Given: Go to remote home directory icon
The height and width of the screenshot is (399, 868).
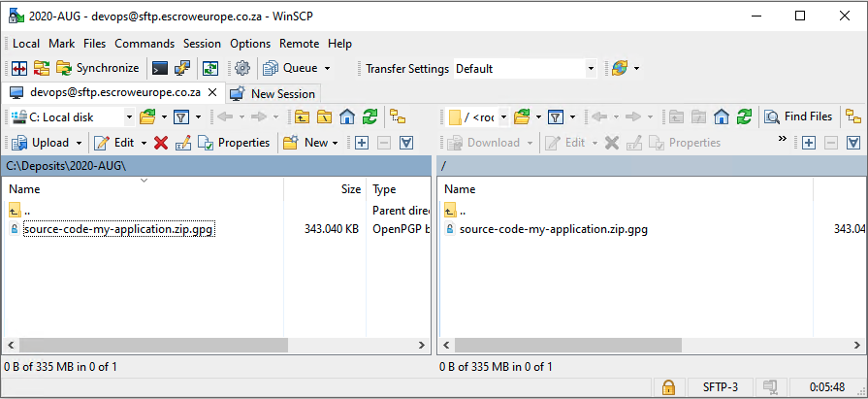Looking at the screenshot, I should [722, 116].
